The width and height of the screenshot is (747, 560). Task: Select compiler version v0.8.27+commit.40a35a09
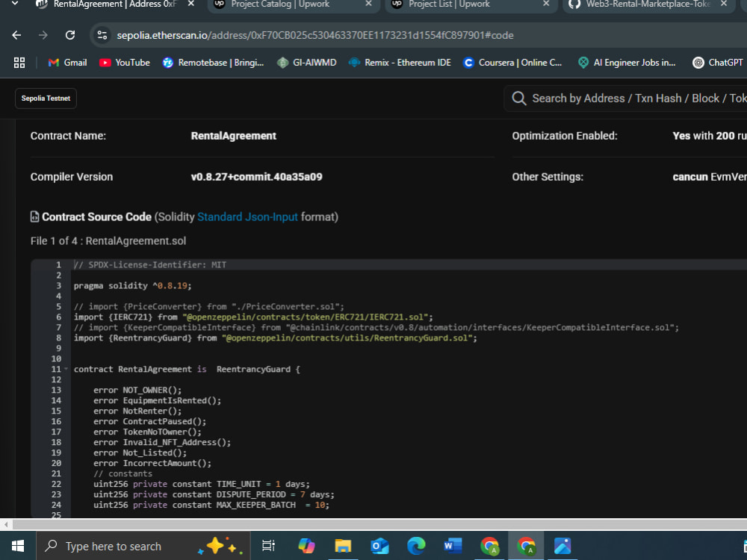(x=256, y=177)
